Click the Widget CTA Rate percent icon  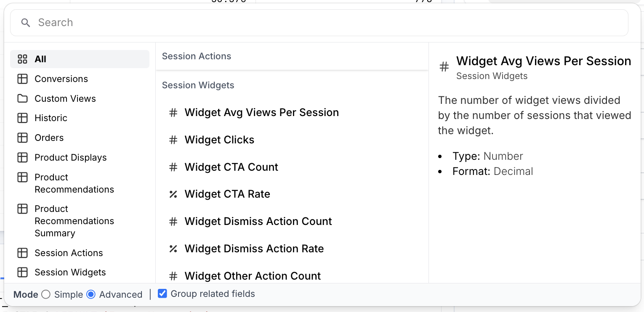[x=173, y=194]
